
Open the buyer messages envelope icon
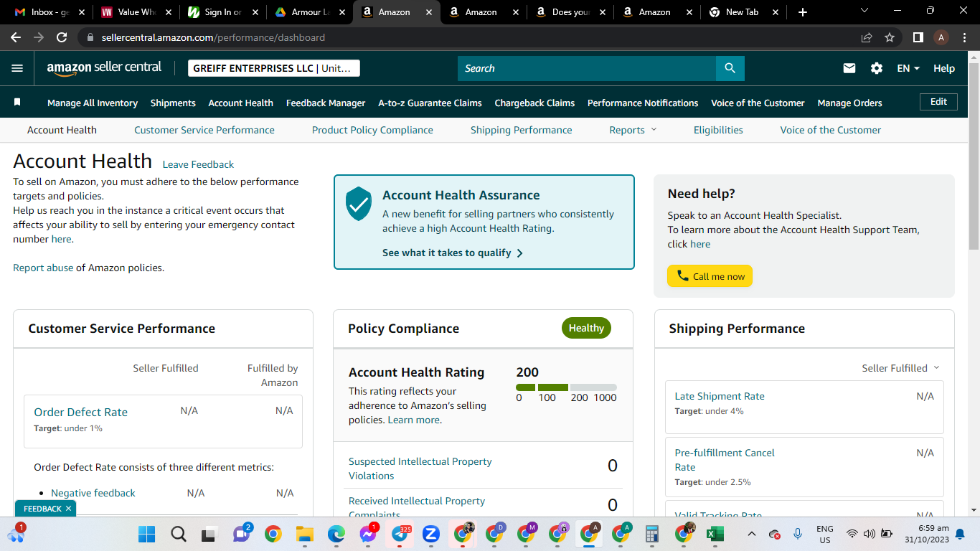849,68
